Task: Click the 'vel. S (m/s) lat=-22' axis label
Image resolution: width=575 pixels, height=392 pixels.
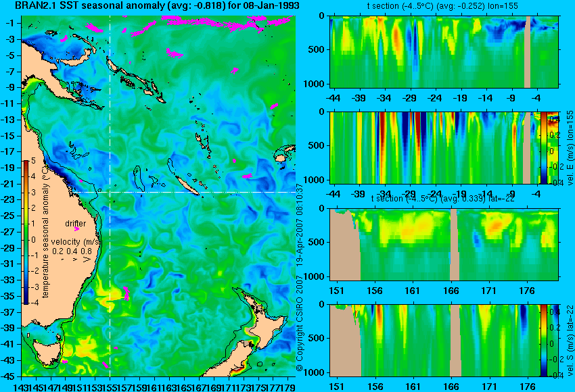Action: pos(570,341)
